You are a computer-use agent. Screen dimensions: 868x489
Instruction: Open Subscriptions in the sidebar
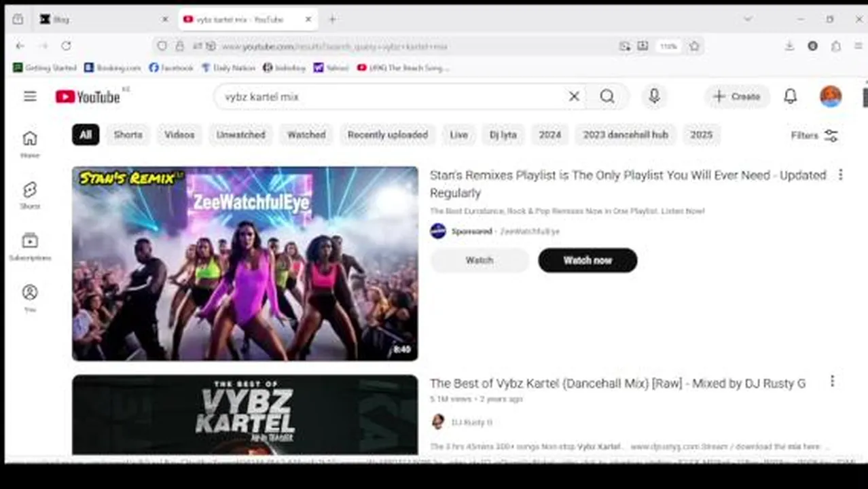30,247
